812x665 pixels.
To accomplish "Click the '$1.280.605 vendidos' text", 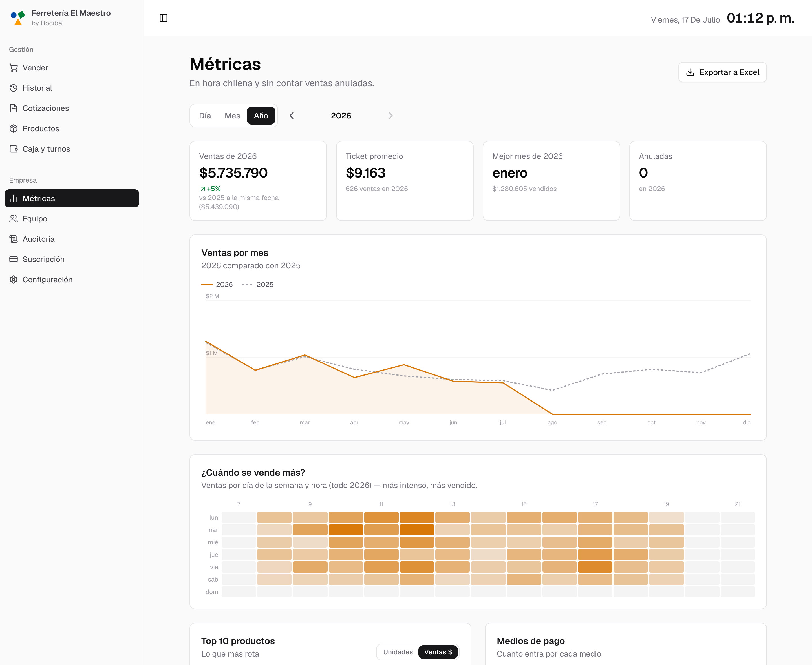I will pos(525,189).
